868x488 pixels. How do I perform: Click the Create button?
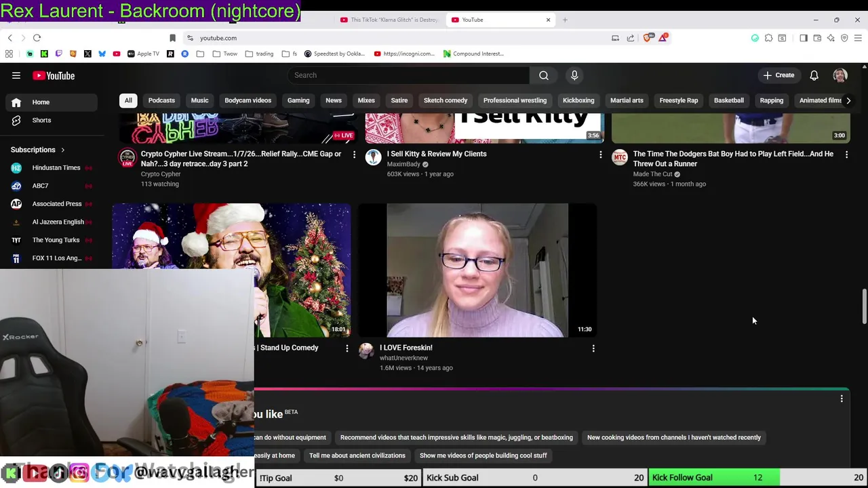778,75
